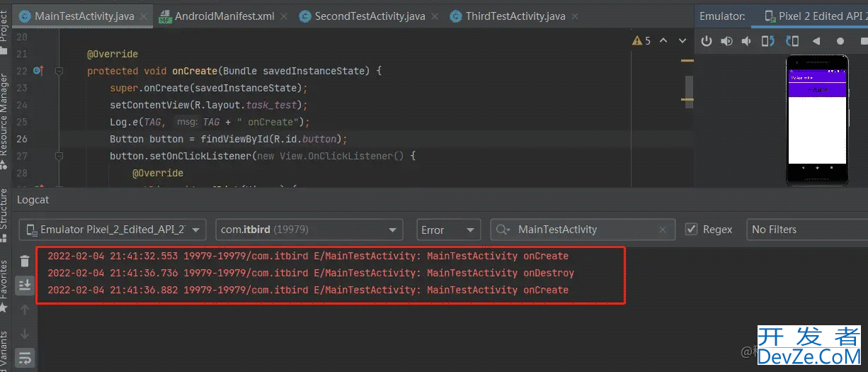
Task: Click the onDestroy log line at 21:41:36.736
Action: [x=311, y=273]
